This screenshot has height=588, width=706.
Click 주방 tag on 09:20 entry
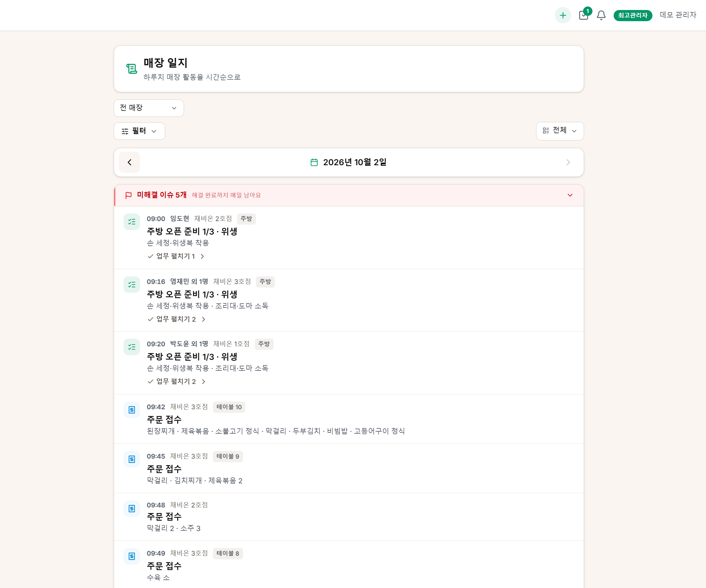click(x=264, y=344)
